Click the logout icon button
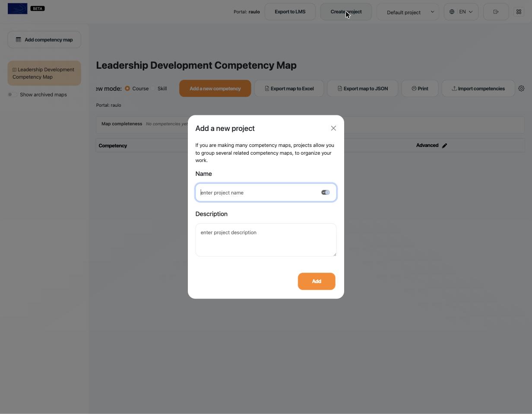Screen dimensions: 532x414 (496, 12)
